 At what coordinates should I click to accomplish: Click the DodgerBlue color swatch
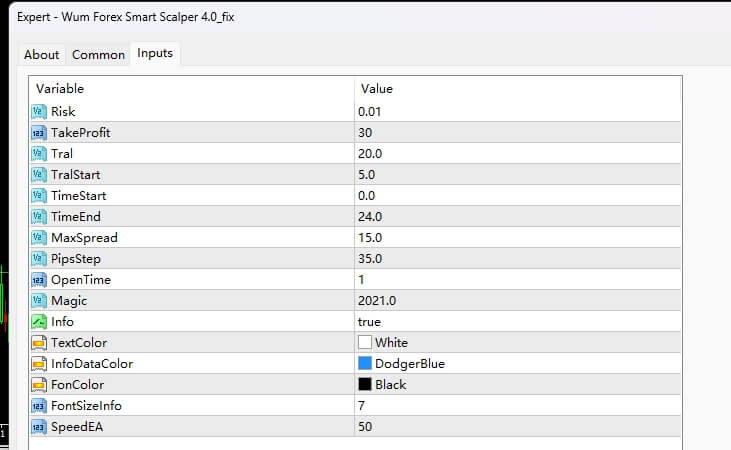[365, 363]
